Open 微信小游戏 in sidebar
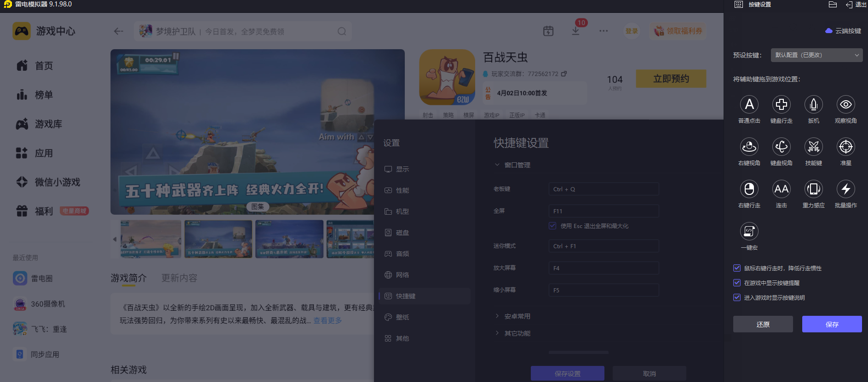Screen dimensions: 868x382 [x=48, y=182]
